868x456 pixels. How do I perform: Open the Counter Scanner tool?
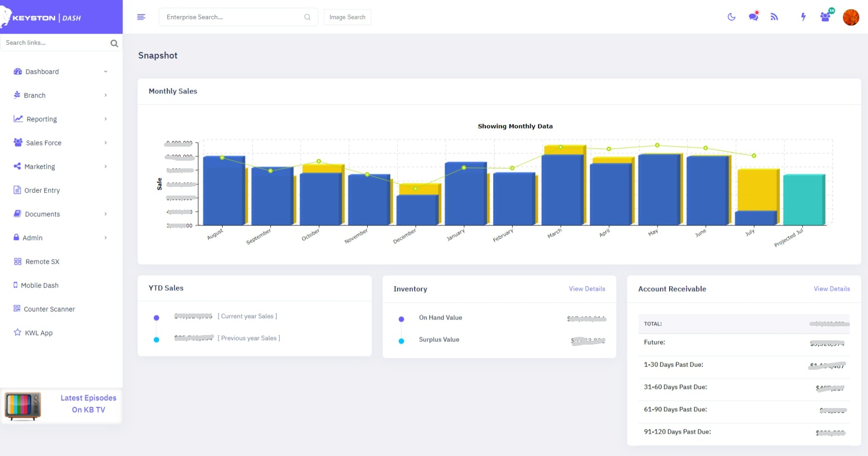(50, 309)
